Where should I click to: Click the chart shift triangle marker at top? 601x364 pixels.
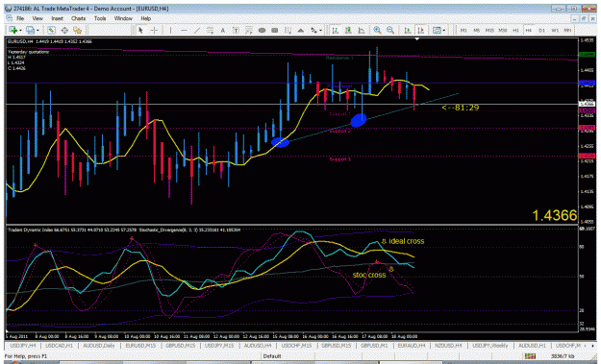coord(417,38)
